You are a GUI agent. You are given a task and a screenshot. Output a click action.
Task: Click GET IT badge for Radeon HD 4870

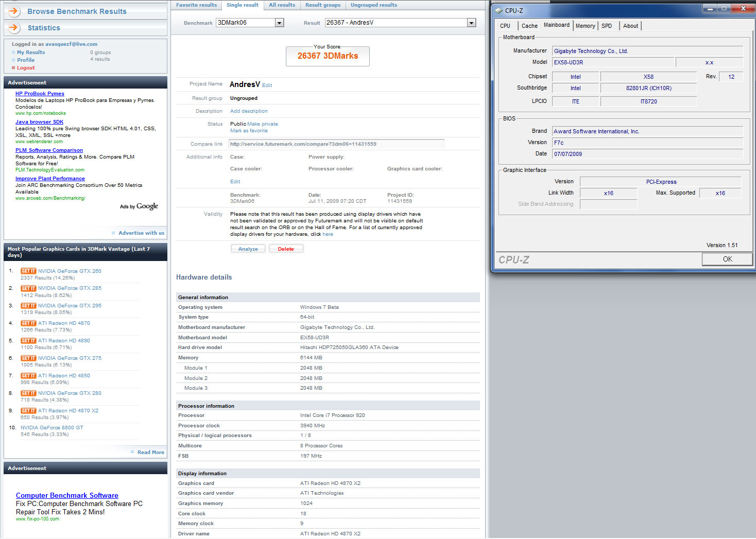tap(28, 323)
